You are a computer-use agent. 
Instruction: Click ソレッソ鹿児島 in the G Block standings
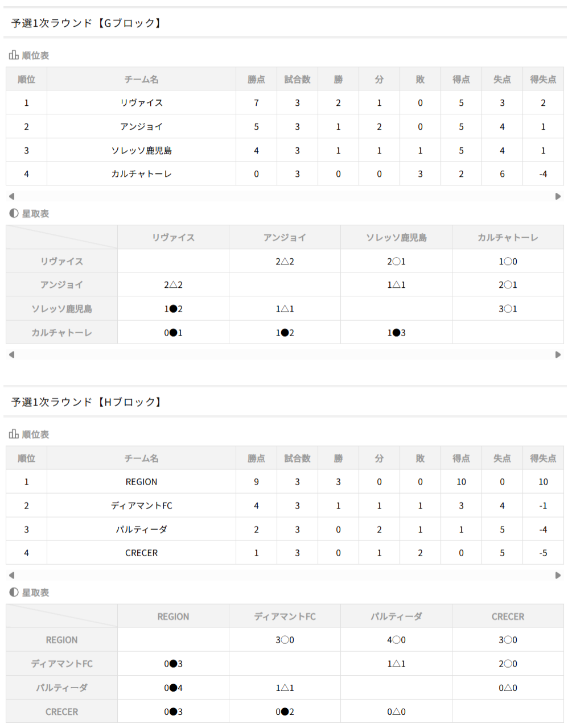point(141,150)
